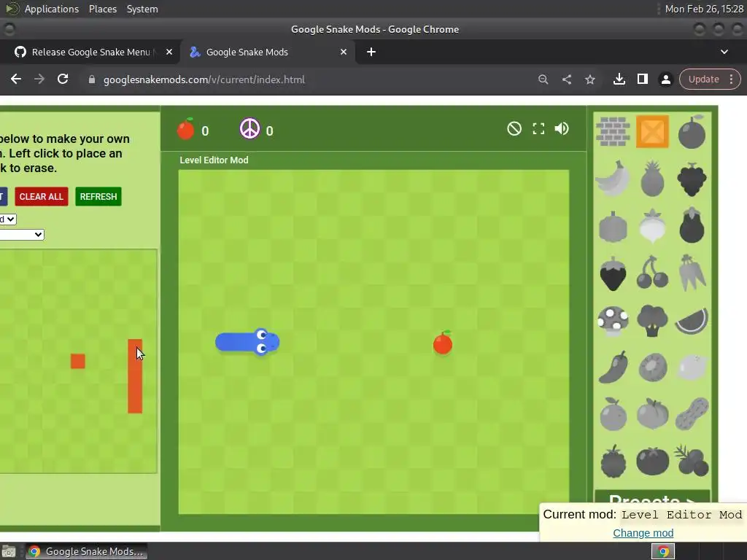The width and height of the screenshot is (747, 560).
Task: Pick the broccoli item in the palette
Action: tap(652, 321)
